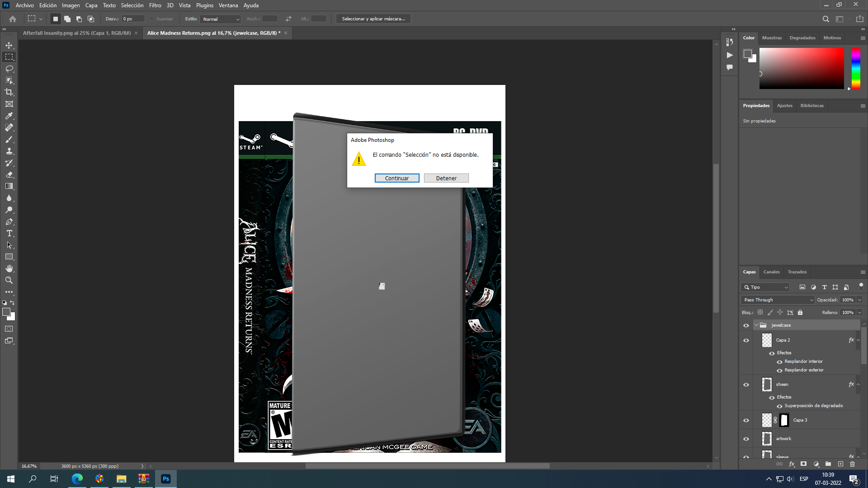Screen dimensions: 868x488
Task: Click Continuar in the dialog
Action: pos(397,178)
